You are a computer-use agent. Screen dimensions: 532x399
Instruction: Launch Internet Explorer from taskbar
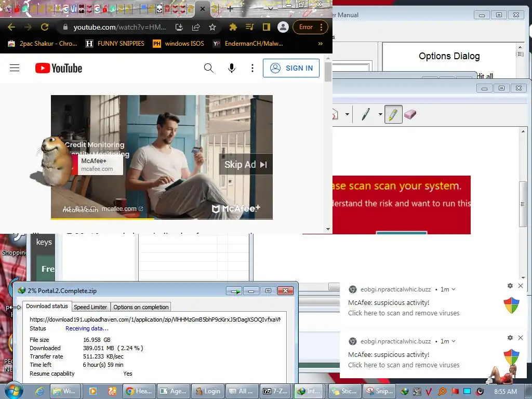(39, 391)
